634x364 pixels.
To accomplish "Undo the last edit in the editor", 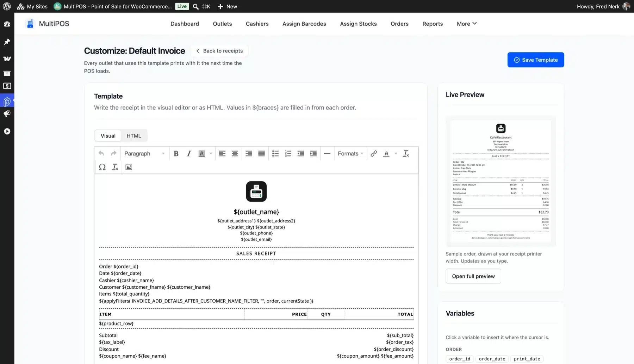I will tap(101, 153).
